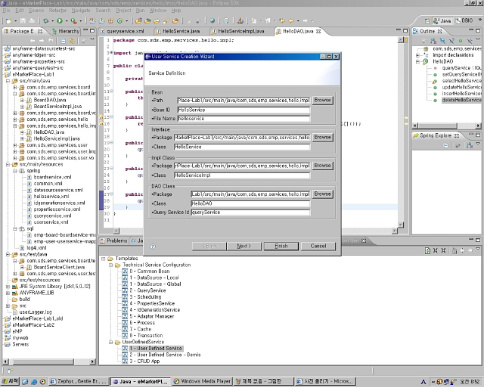Viewport: 484px width, 387px height.
Task: Click the external tools run icon in toolbar
Action: 74,21
